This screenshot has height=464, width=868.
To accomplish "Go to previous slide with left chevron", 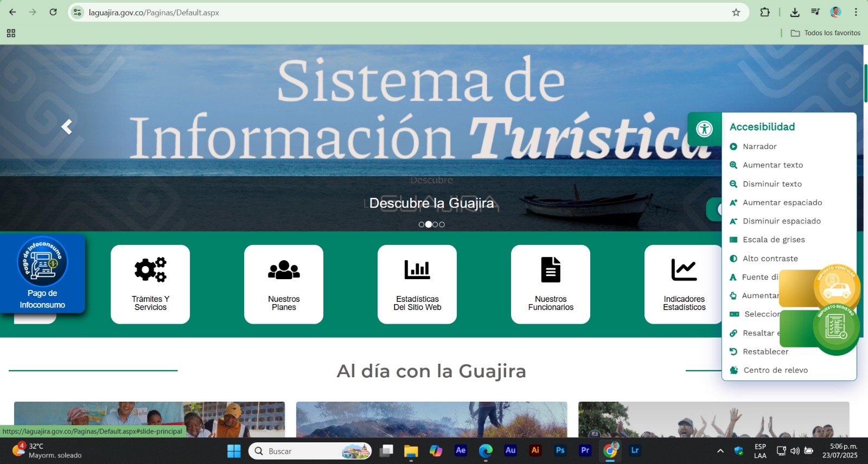I will coord(67,127).
